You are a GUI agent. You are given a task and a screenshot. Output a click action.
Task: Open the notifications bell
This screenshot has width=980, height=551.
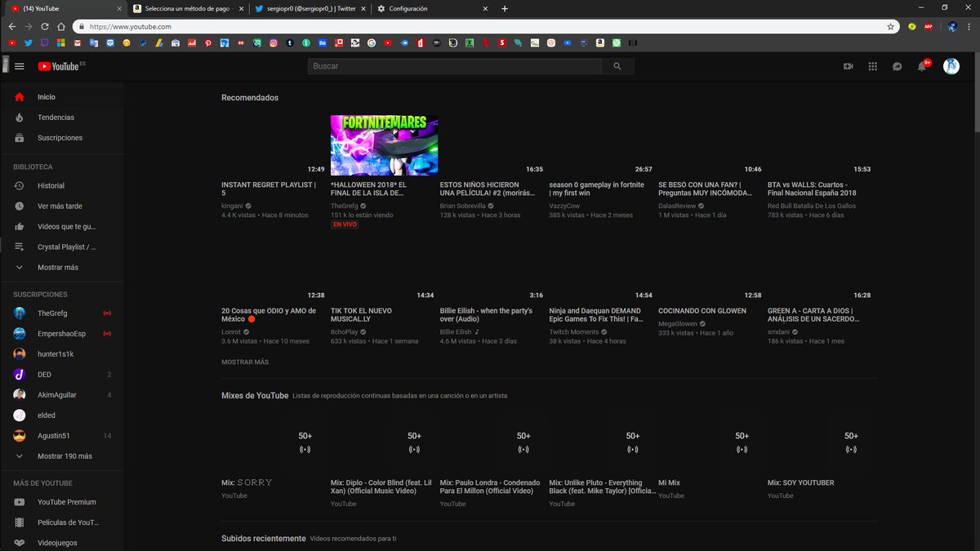click(922, 66)
